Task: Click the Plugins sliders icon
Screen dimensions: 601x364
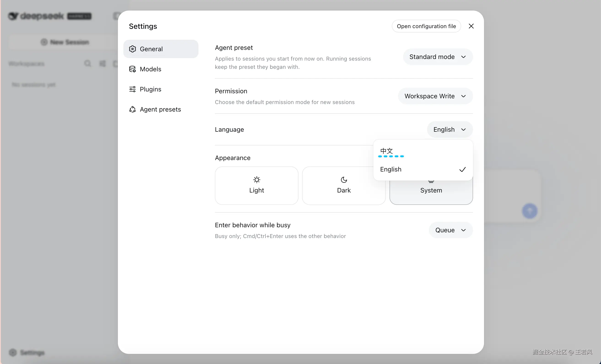Action: pyautogui.click(x=133, y=89)
